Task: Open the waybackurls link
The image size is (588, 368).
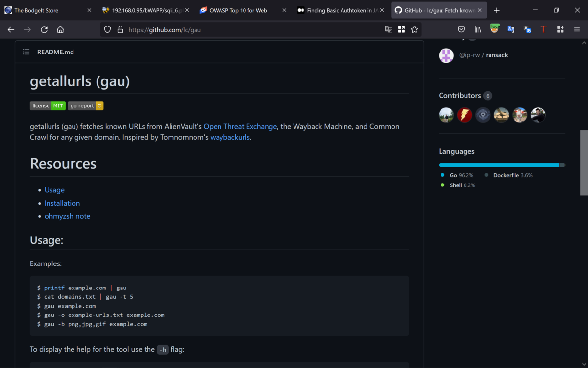Action: pos(230,137)
